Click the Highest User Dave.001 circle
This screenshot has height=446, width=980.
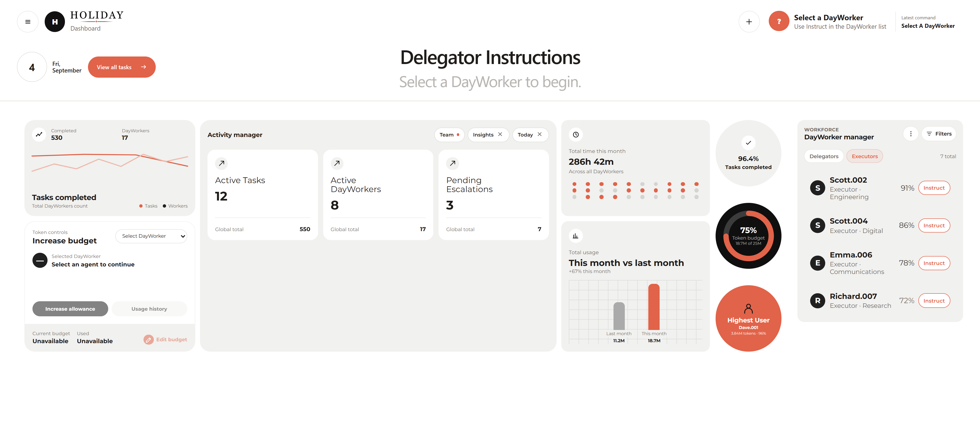pyautogui.click(x=748, y=318)
